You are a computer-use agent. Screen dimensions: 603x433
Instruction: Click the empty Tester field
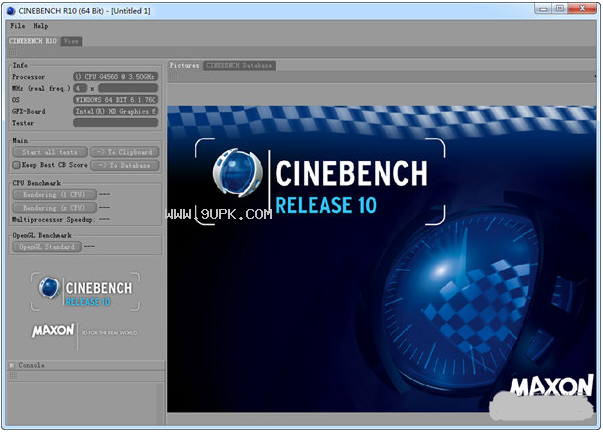point(115,123)
